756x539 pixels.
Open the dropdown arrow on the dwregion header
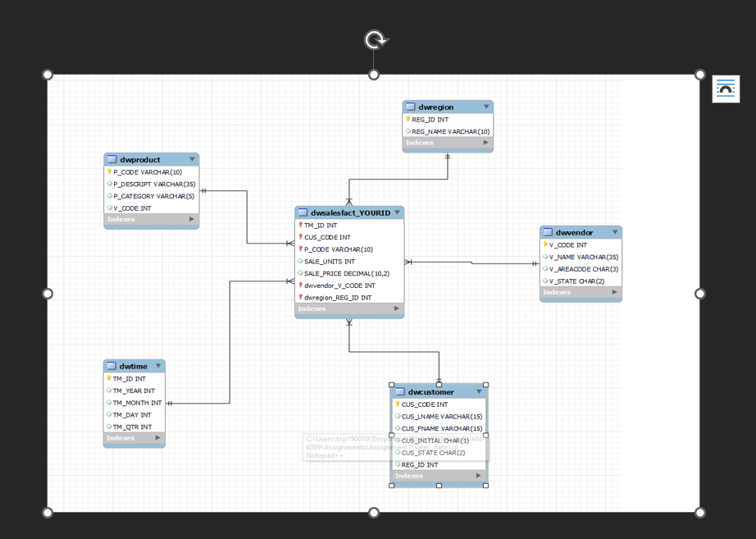(x=486, y=107)
